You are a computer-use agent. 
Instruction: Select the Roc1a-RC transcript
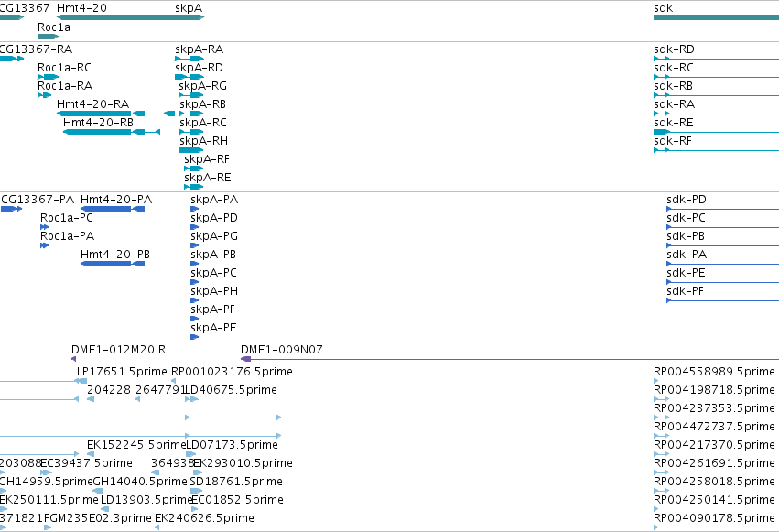point(65,68)
